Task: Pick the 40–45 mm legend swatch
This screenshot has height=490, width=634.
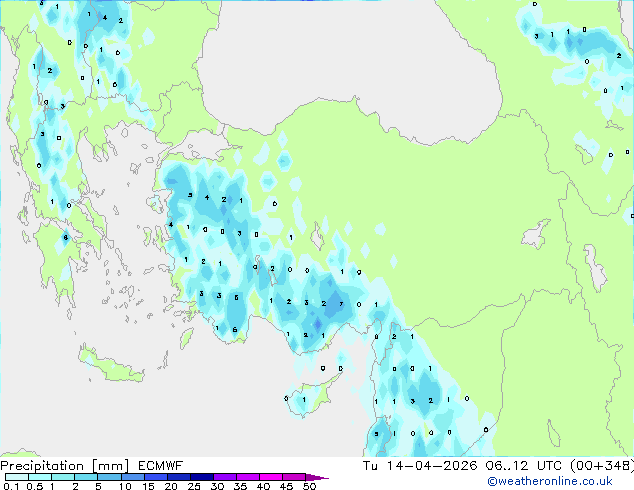Action: click(271, 477)
